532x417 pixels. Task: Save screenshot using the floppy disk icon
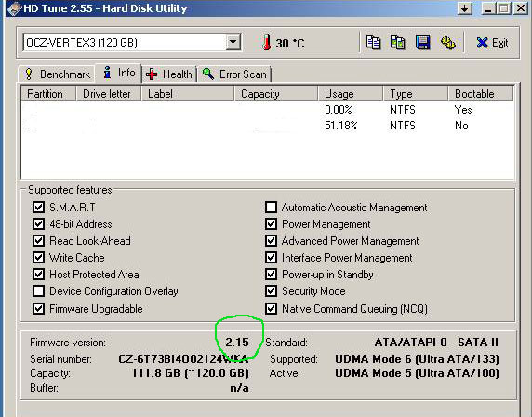[x=423, y=43]
